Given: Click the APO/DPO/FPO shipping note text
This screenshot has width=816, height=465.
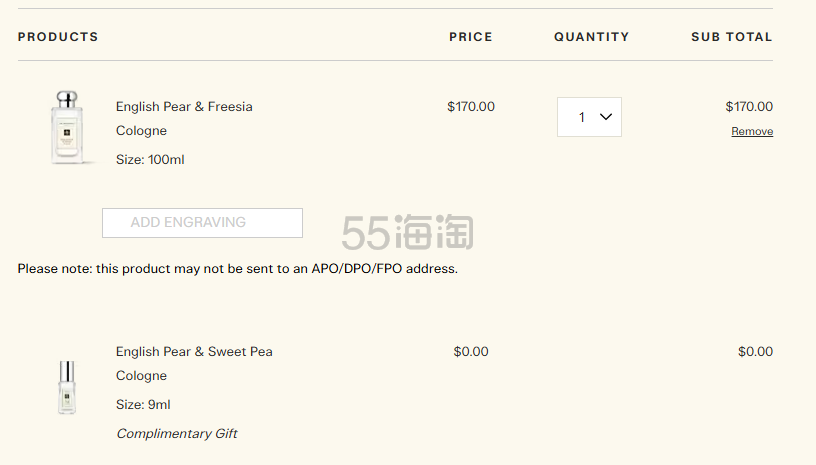Looking at the screenshot, I should 237,269.
